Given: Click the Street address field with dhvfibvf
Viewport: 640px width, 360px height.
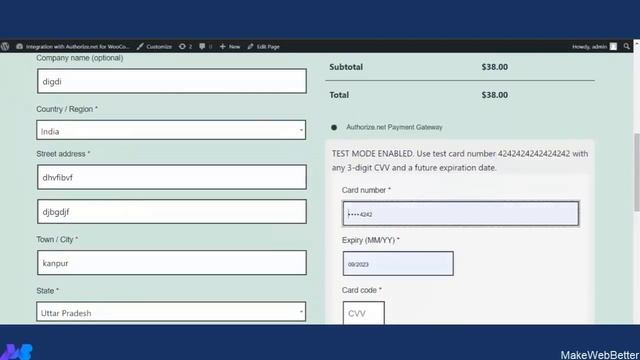Looking at the screenshot, I should [x=172, y=177].
